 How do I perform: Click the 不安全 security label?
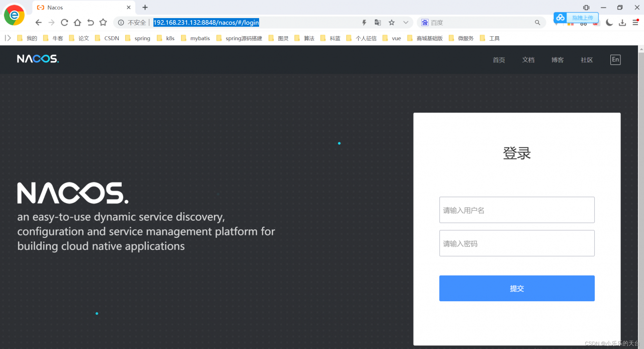coord(137,23)
